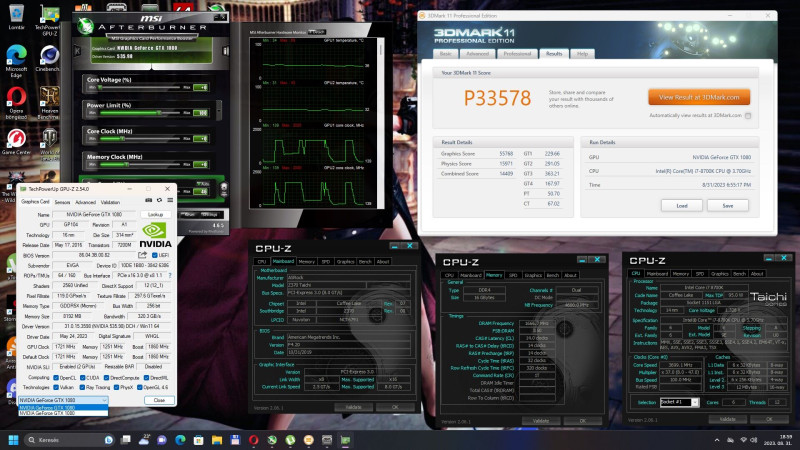This screenshot has height=450, width=800.
Task: Open 3DMark 11 Help tab
Action: click(582, 54)
